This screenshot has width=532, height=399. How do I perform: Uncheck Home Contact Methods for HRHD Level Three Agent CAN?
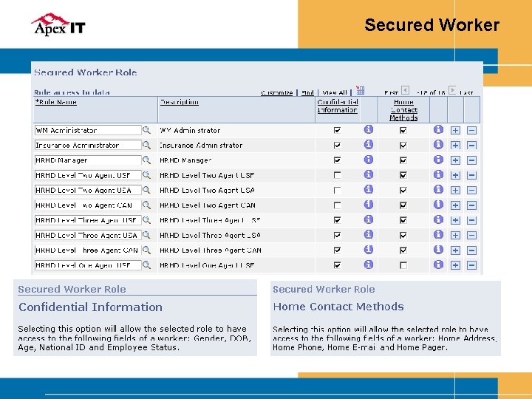click(403, 250)
